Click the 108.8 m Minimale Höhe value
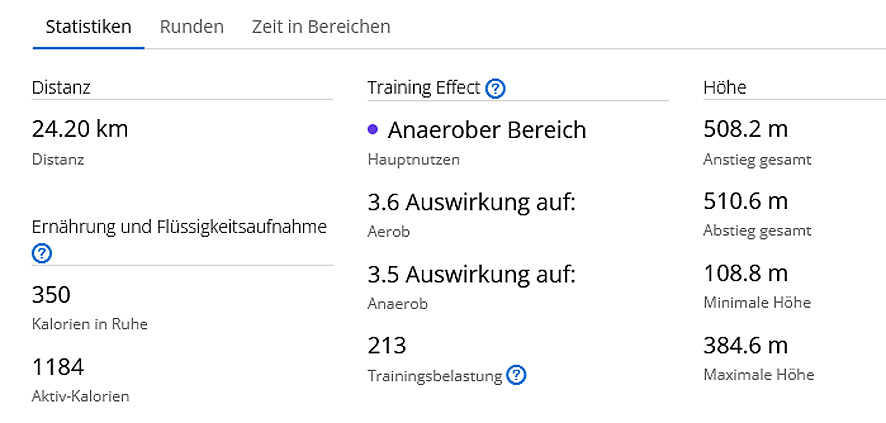This screenshot has width=886, height=423. tap(745, 273)
